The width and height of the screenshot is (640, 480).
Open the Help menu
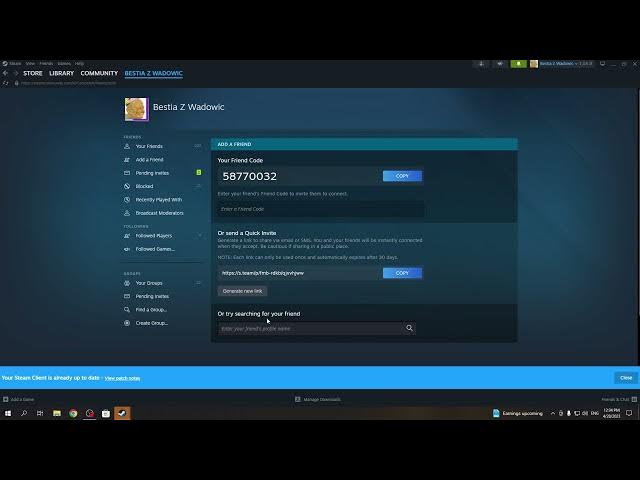tap(79, 64)
